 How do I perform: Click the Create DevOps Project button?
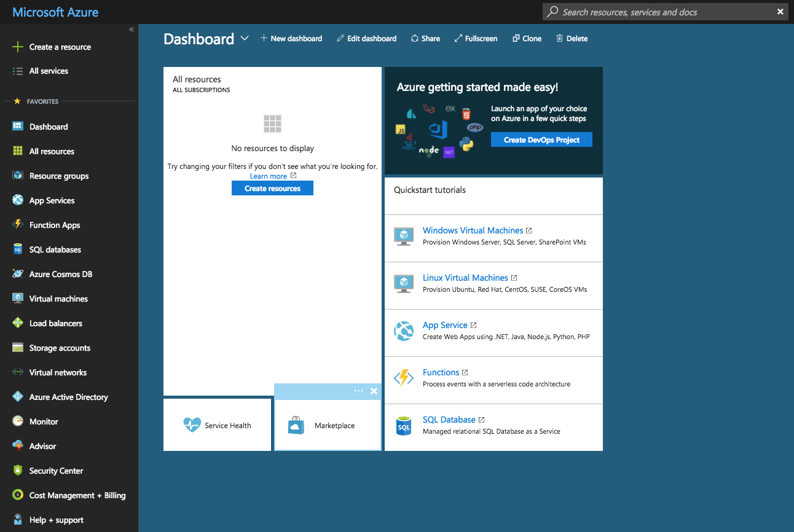coord(541,139)
